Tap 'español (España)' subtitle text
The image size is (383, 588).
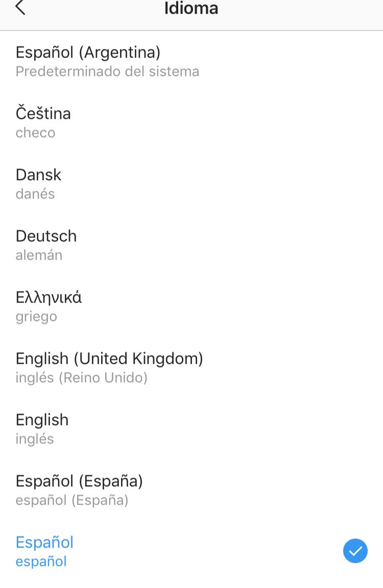click(72, 500)
